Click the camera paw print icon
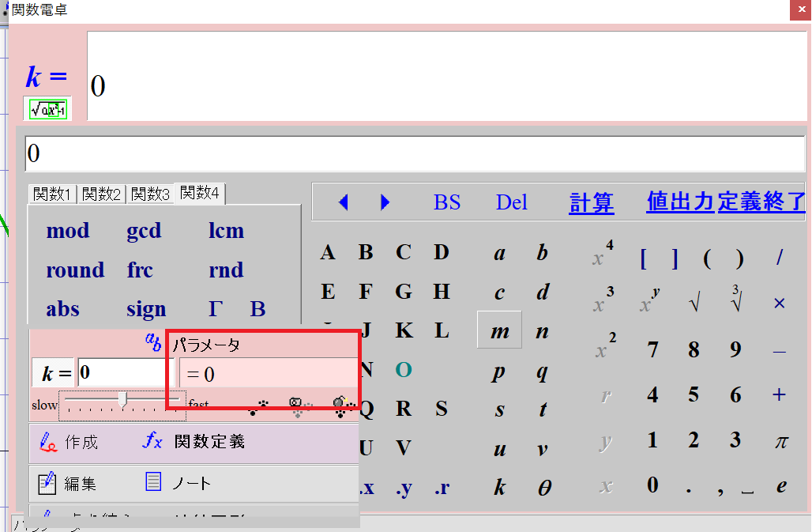Screen dimensions: 812x532 [298, 406]
